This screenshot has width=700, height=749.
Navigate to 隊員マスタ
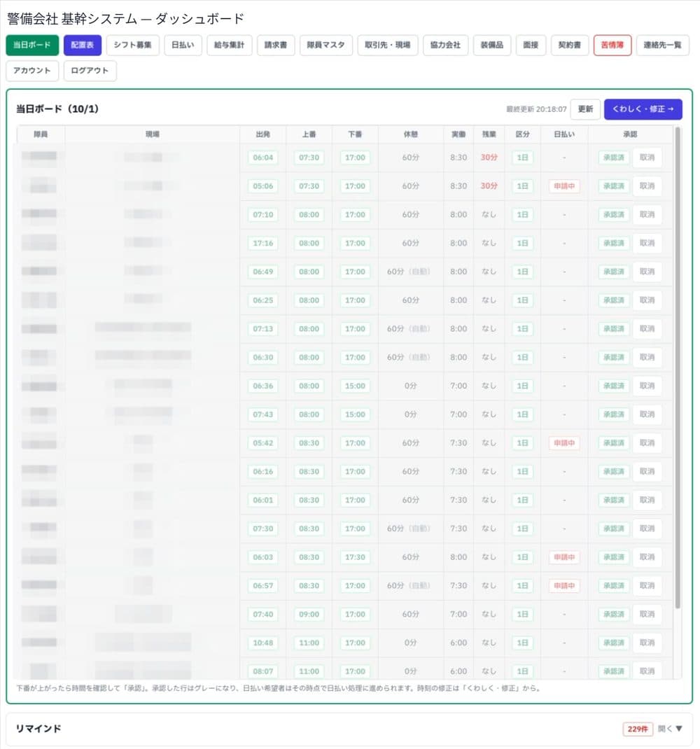pos(326,45)
